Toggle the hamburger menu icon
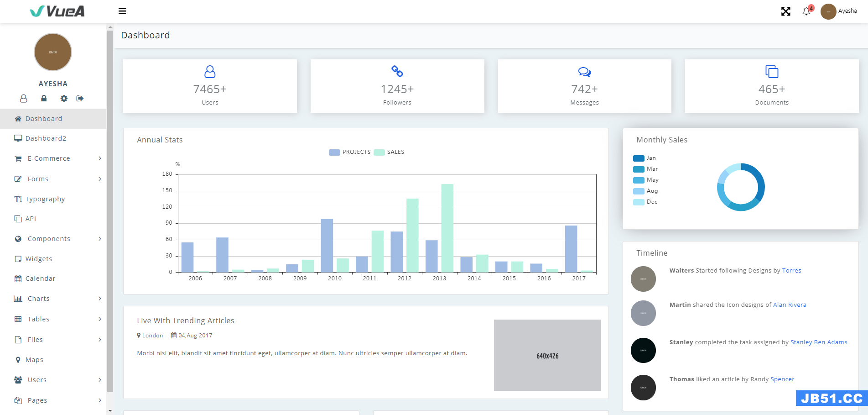Screen dimensions: 868x415 click(x=122, y=11)
